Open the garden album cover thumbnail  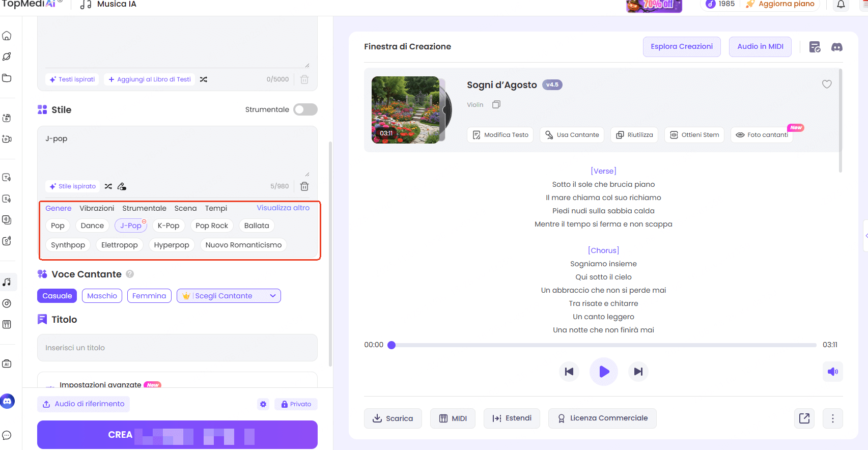(x=406, y=110)
